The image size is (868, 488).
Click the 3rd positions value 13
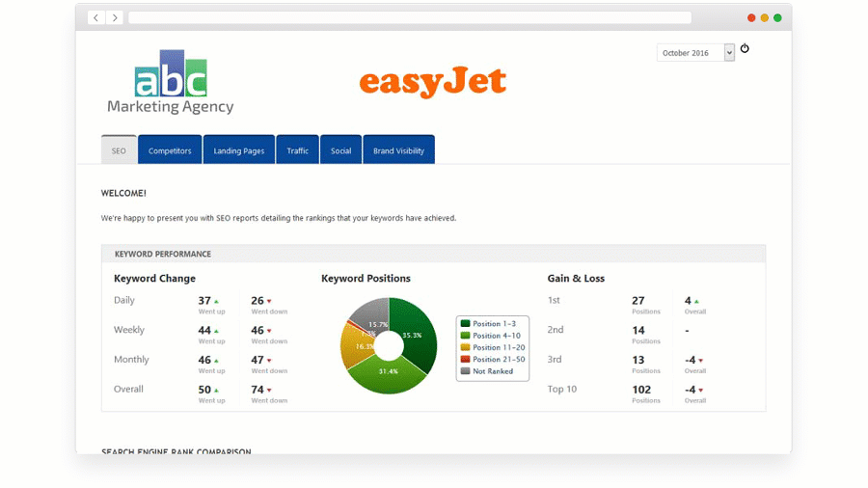pos(638,360)
